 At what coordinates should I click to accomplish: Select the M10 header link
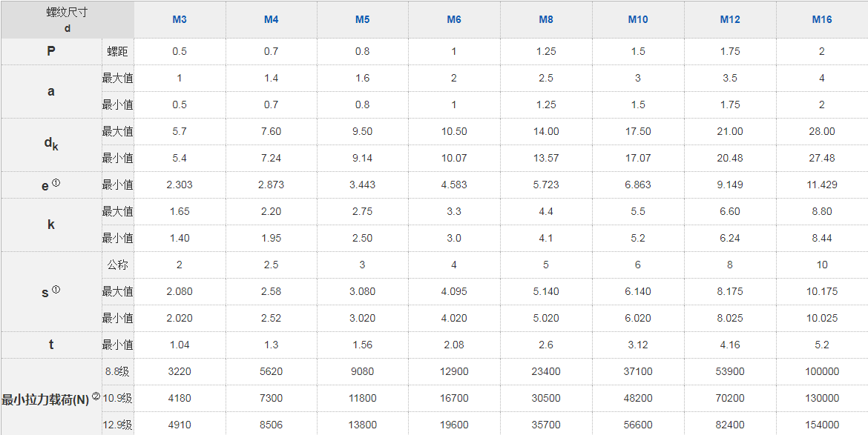638,20
